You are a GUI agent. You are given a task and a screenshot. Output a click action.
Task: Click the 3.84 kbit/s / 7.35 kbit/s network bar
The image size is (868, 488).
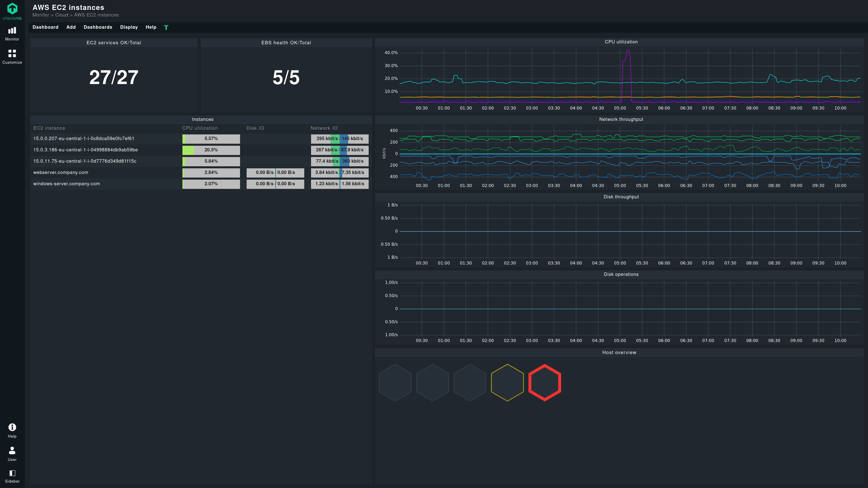pyautogui.click(x=340, y=172)
